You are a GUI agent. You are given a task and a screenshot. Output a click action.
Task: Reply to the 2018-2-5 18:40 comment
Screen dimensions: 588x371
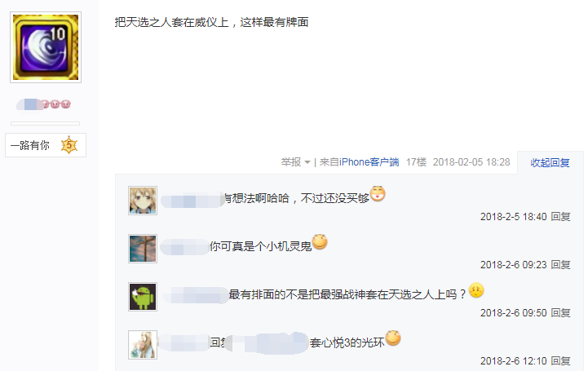(560, 217)
